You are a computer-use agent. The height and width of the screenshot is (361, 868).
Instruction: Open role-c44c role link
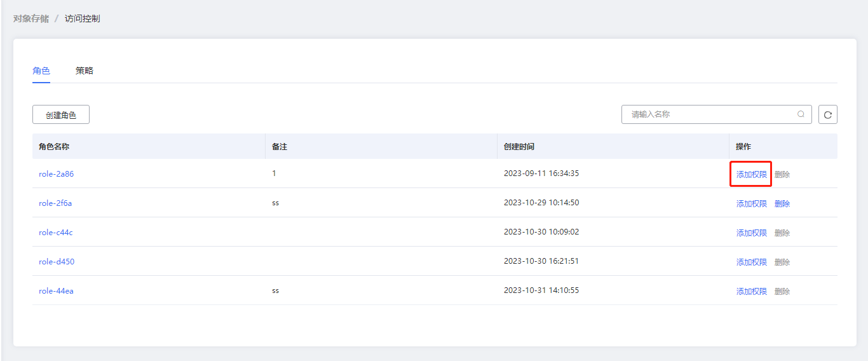point(55,233)
